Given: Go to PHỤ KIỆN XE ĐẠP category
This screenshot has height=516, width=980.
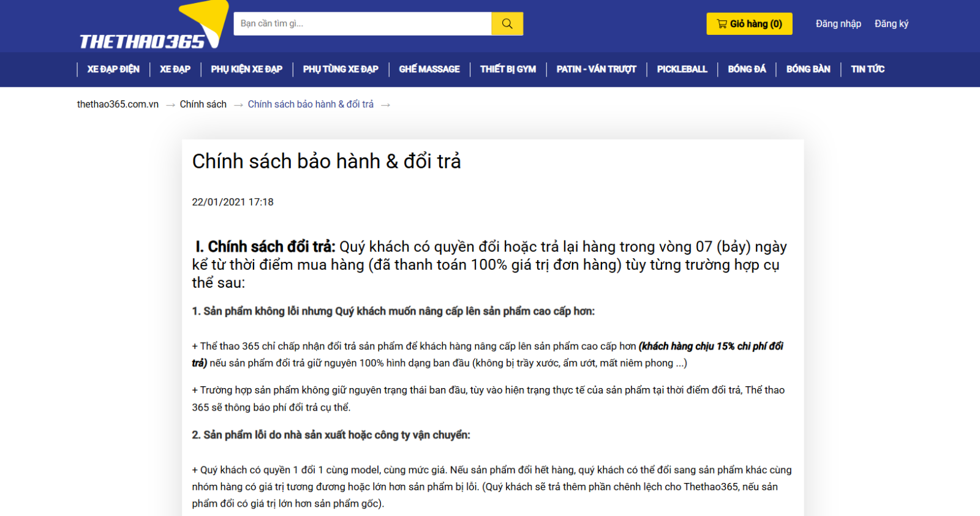Looking at the screenshot, I should [246, 69].
